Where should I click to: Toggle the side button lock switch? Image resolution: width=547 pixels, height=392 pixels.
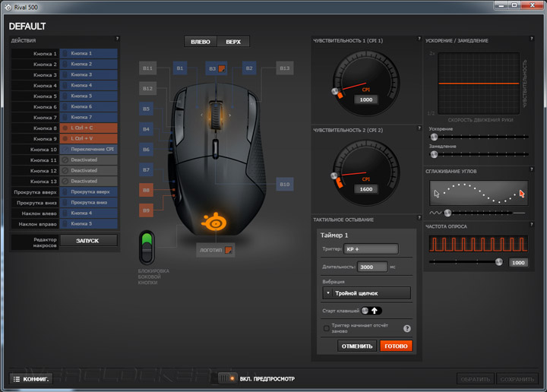tap(147, 247)
